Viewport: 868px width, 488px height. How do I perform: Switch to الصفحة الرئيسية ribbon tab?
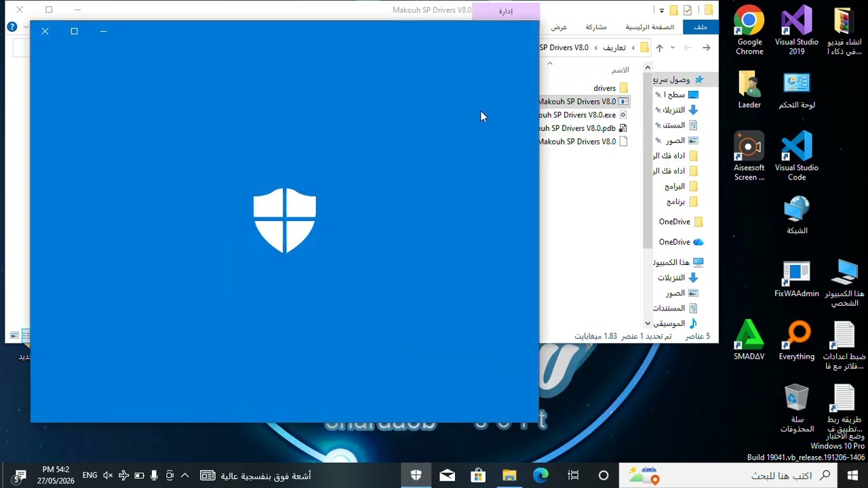(650, 27)
